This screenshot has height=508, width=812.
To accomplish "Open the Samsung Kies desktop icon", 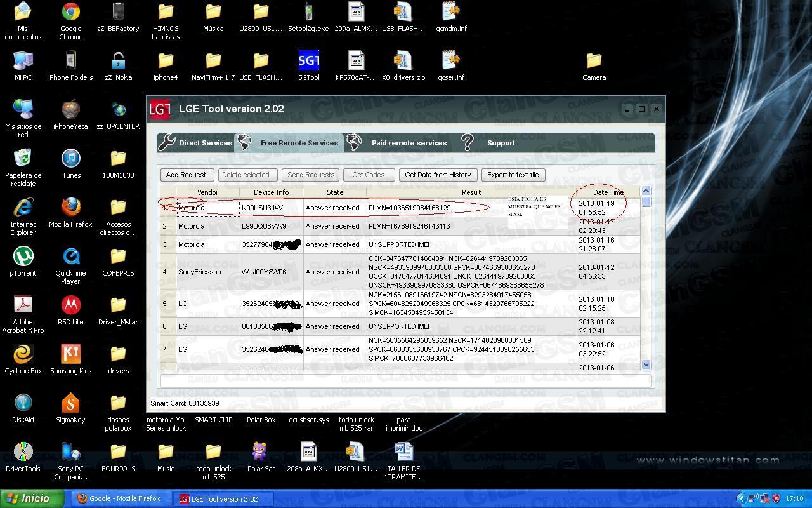I will (x=70, y=359).
